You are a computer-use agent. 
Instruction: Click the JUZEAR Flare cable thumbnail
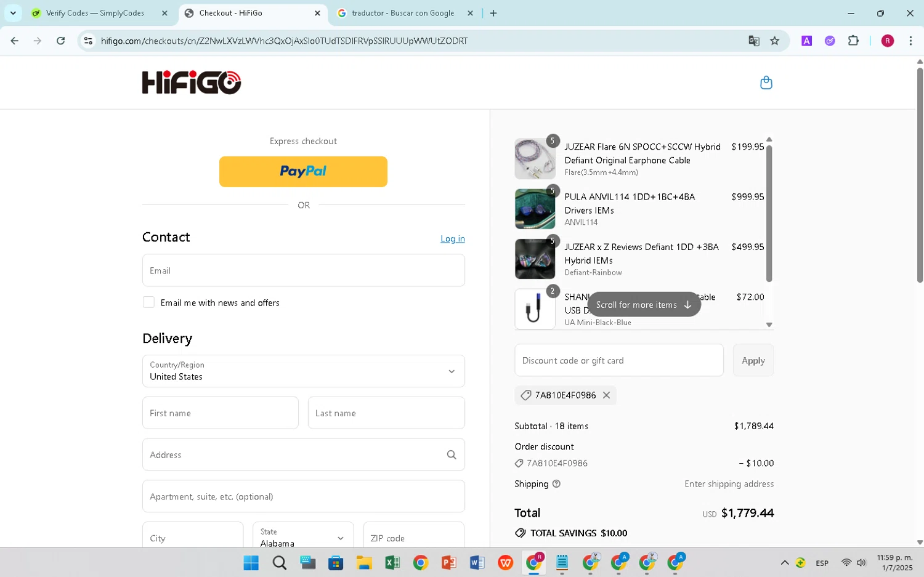tap(535, 159)
